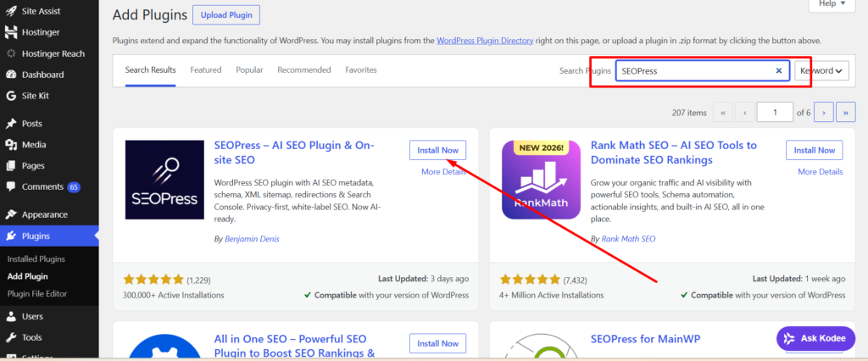This screenshot has height=361, width=868.
Task: Open Site Assist rocket icon in sidebar
Action: pos(10,11)
